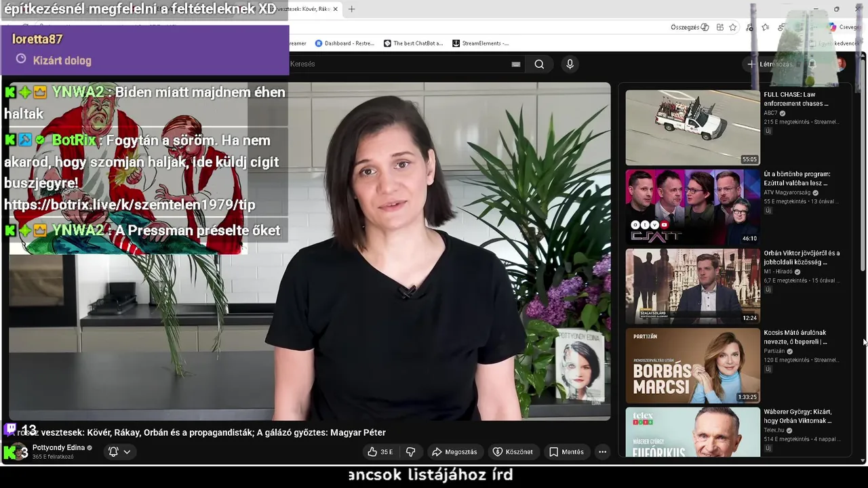Screen dimensions: 868x488
Task: Click the Kizárt dolog message text
Action: [62, 60]
